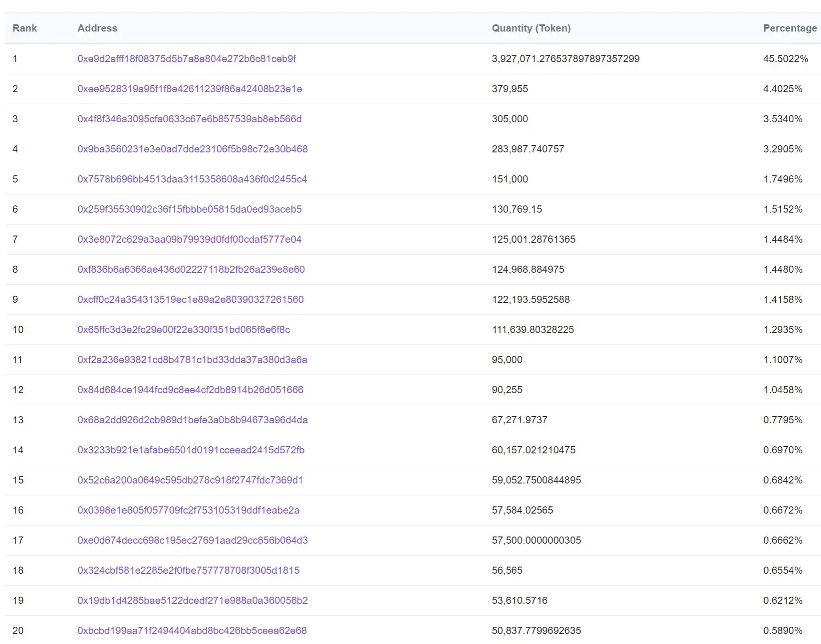Open address 0xe9d2afff18f08375d5b7a8a804e272b6c81ceb9f
821x644 pixels.
tap(187, 59)
